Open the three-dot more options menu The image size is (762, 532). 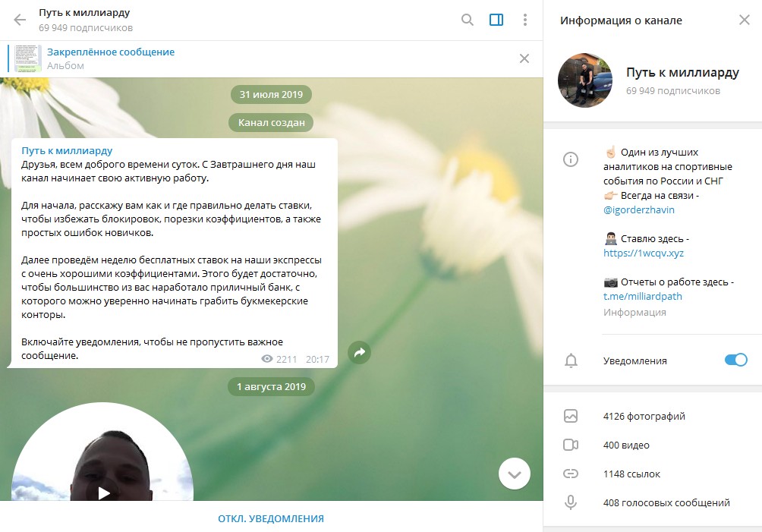[525, 20]
